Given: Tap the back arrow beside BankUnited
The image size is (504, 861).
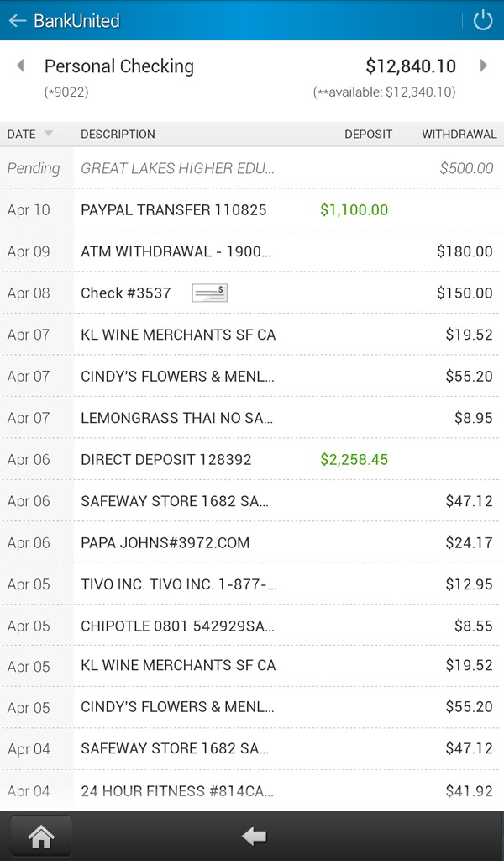Looking at the screenshot, I should point(18,20).
